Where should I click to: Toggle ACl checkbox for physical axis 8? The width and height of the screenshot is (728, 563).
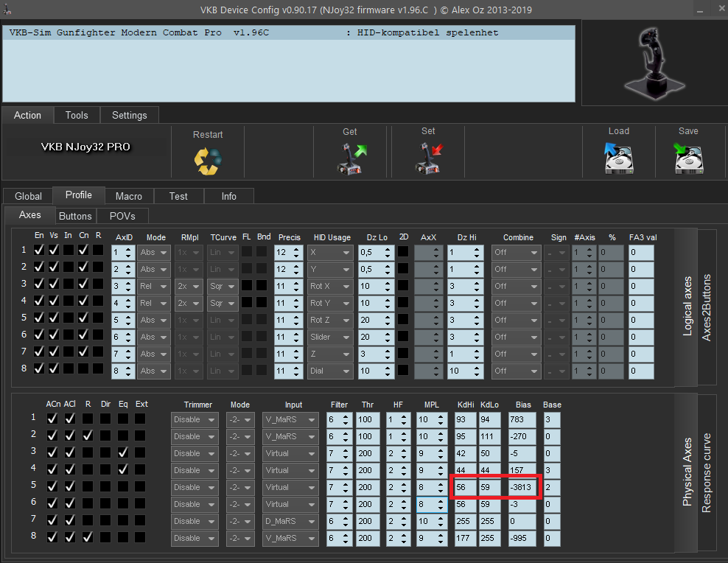[70, 537]
